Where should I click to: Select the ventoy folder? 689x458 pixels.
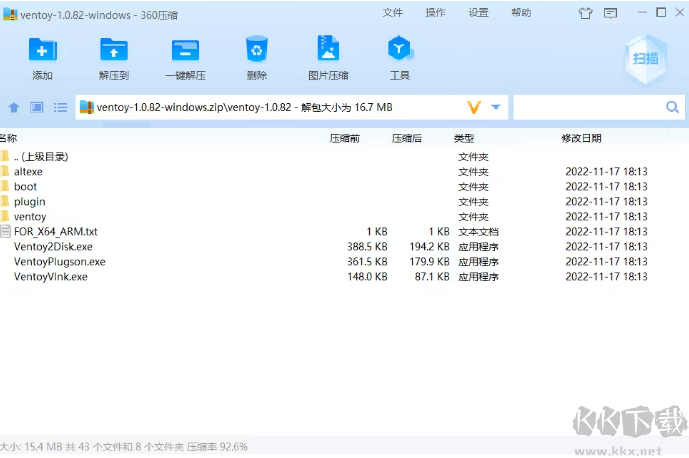(x=344, y=216)
